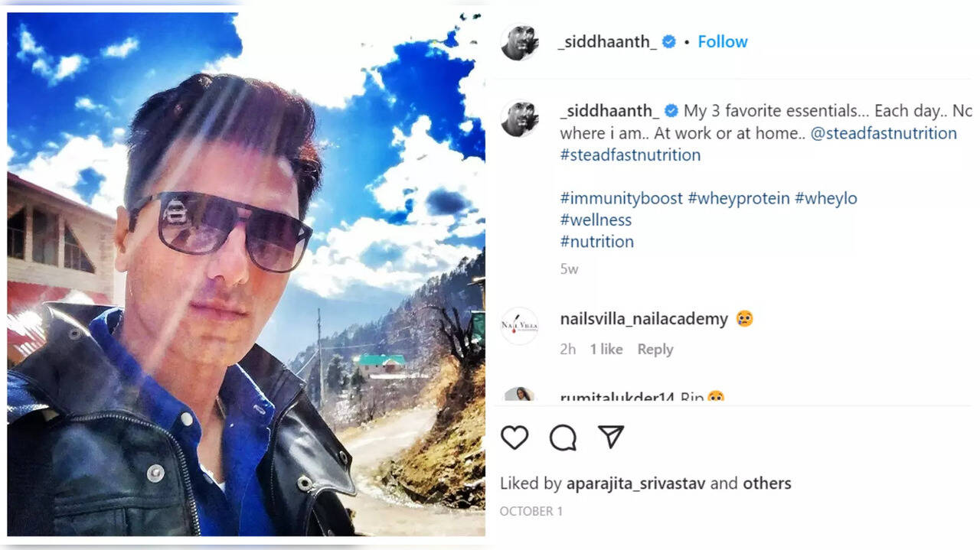Open the #nutrition hashtag
980x550 pixels.
[597, 242]
